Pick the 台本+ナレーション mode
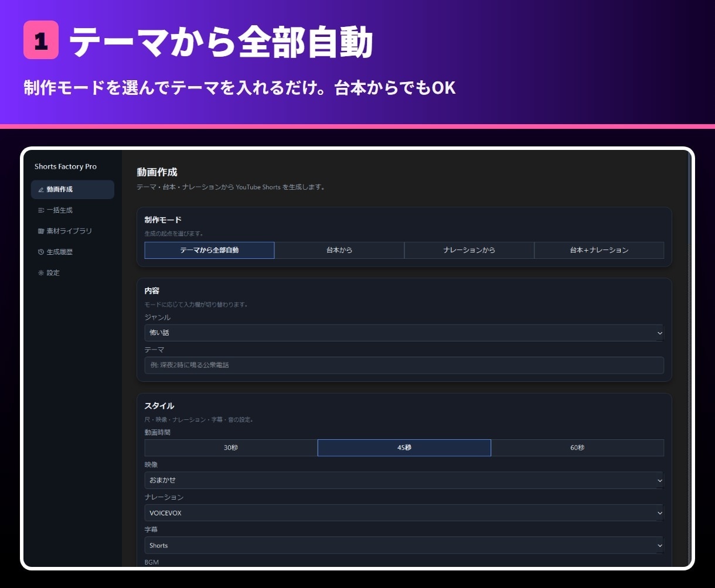The height and width of the screenshot is (588, 715). pos(599,250)
